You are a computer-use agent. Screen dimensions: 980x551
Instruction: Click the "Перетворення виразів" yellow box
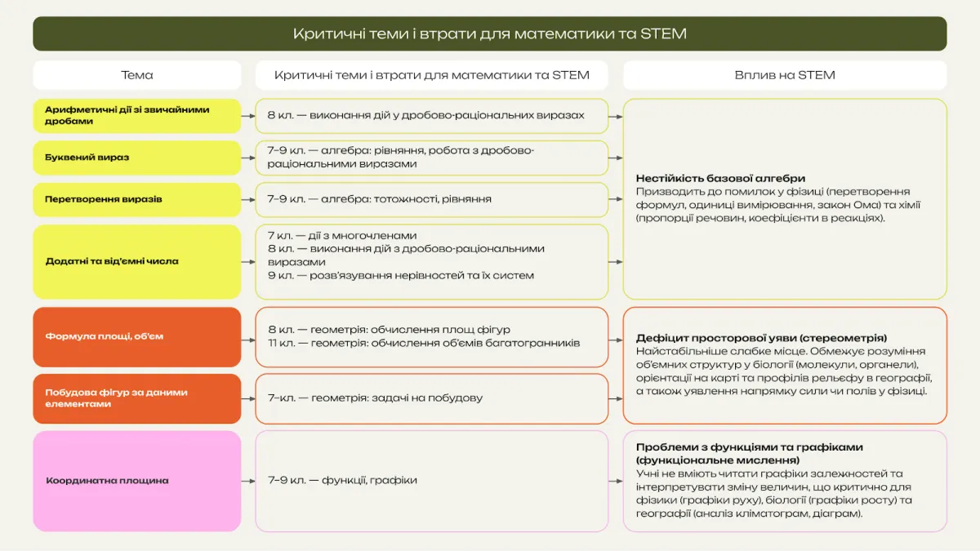[x=136, y=199]
